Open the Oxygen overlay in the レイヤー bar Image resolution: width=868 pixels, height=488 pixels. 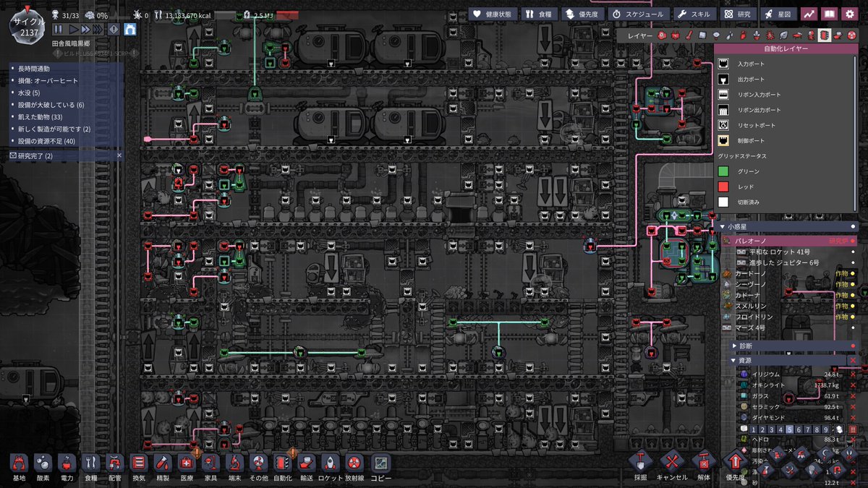(x=663, y=35)
